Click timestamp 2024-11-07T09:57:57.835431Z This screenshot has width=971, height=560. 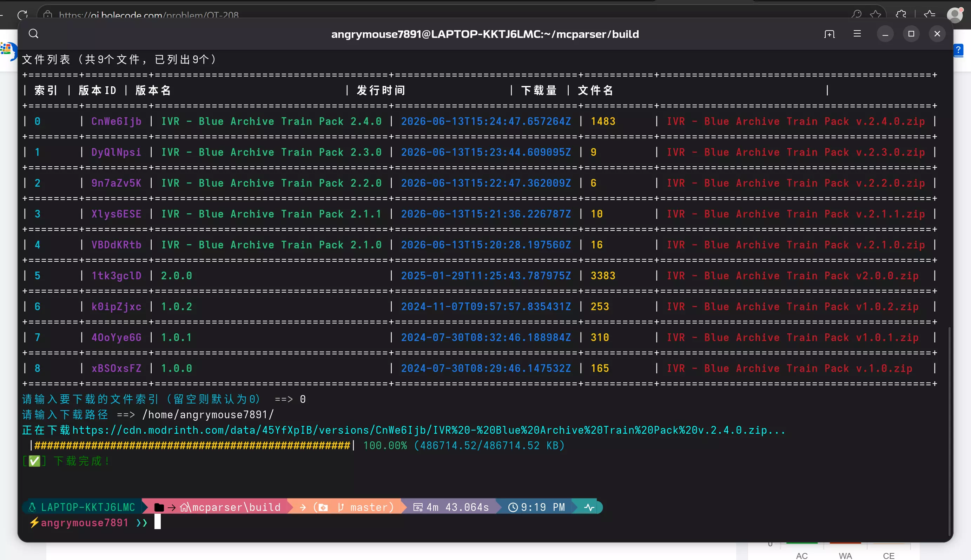(x=486, y=307)
